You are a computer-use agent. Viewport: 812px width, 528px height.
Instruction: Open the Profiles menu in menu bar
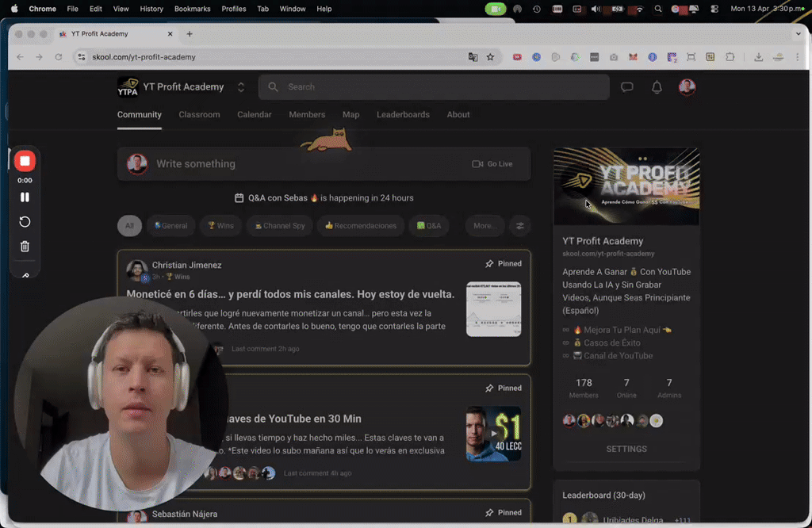[x=234, y=9]
